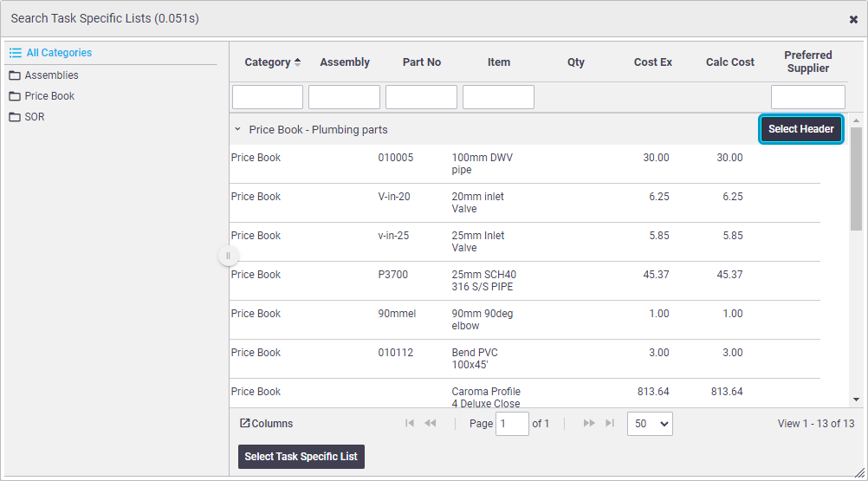Select the 100mm DWV pipe row

coord(524,164)
